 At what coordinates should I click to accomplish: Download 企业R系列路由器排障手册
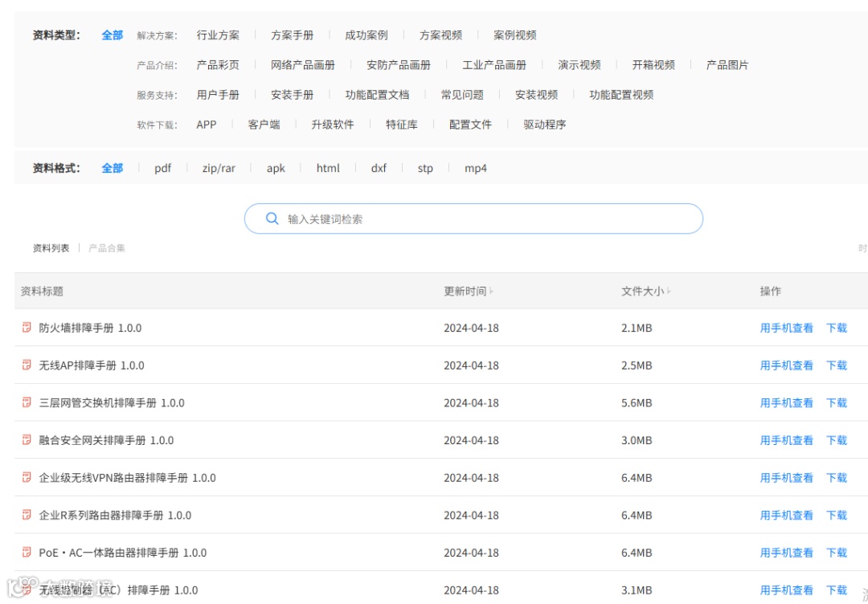[x=837, y=516]
